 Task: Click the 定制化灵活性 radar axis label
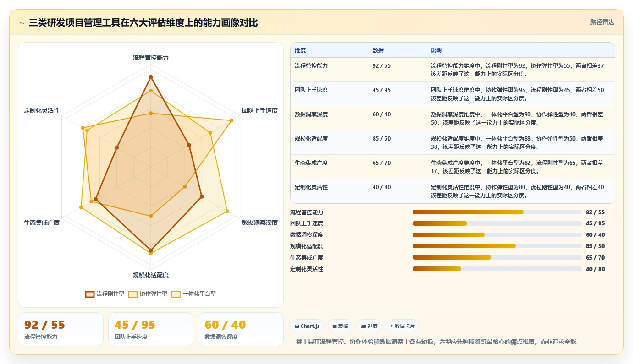tap(42, 110)
